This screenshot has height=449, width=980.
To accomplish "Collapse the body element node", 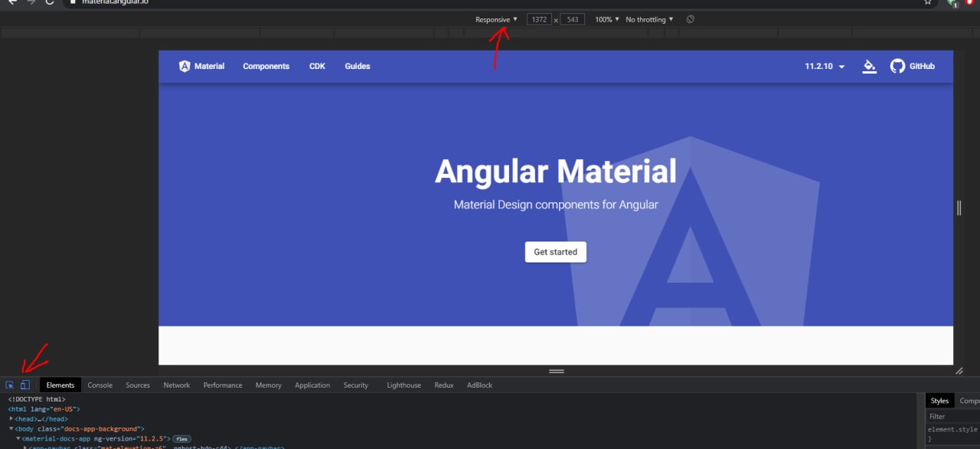I will 11,429.
